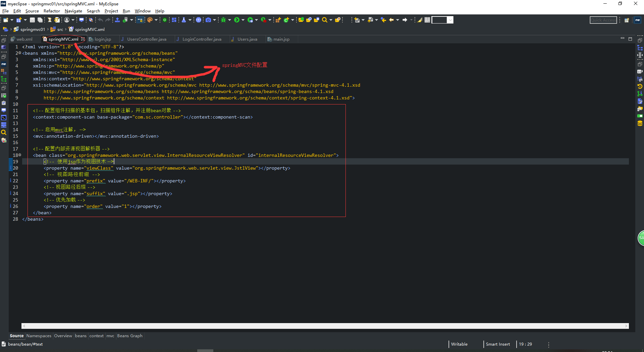Open the Beans Graph bottom tab
This screenshot has height=352, width=644.
[130, 336]
